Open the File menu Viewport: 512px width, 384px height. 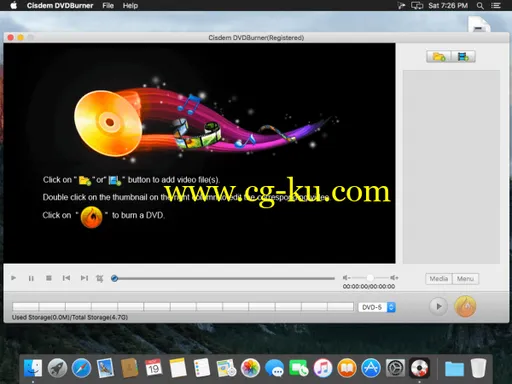pos(108,6)
